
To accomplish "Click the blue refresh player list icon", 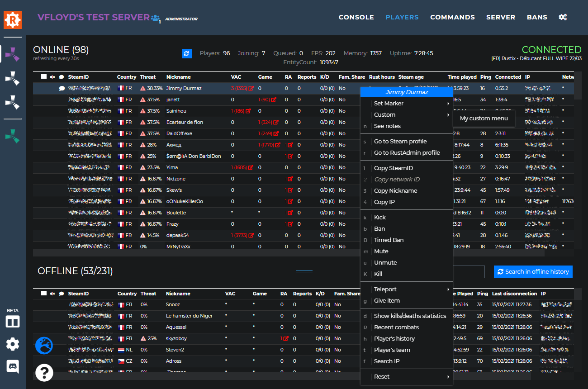I will 187,53.
